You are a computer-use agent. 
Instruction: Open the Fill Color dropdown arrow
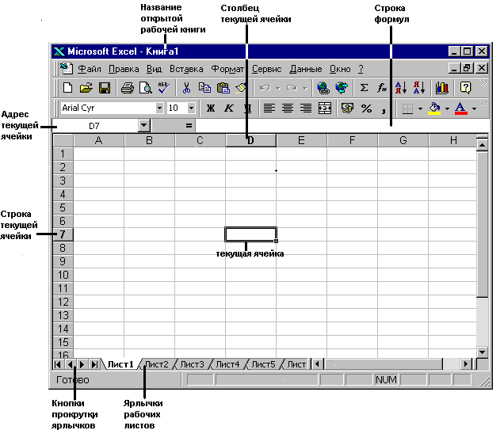pos(447,108)
